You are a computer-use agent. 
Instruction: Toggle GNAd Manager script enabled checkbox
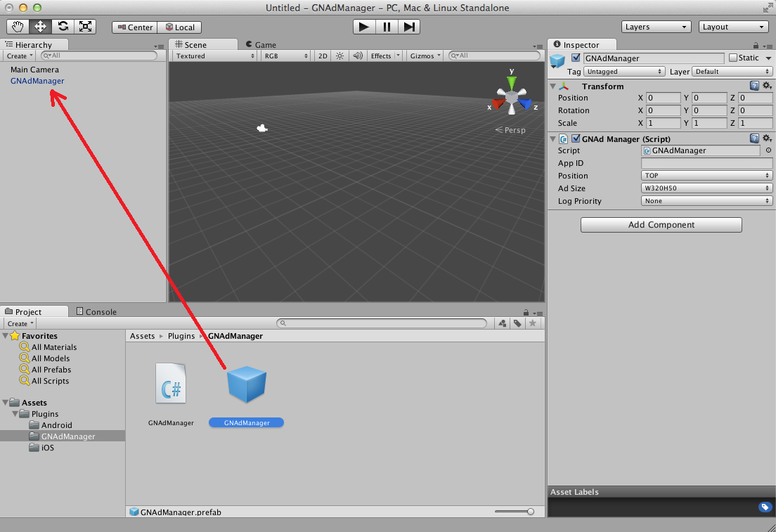(576, 138)
